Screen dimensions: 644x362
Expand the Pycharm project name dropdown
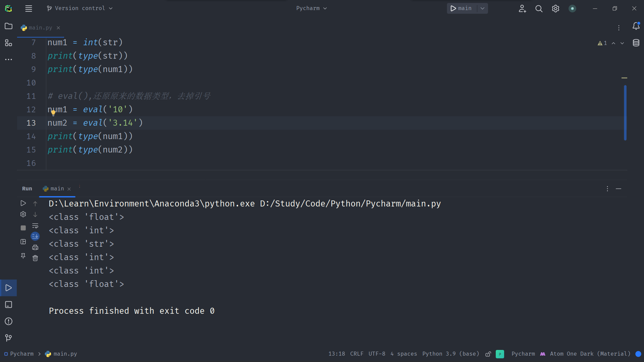(311, 8)
